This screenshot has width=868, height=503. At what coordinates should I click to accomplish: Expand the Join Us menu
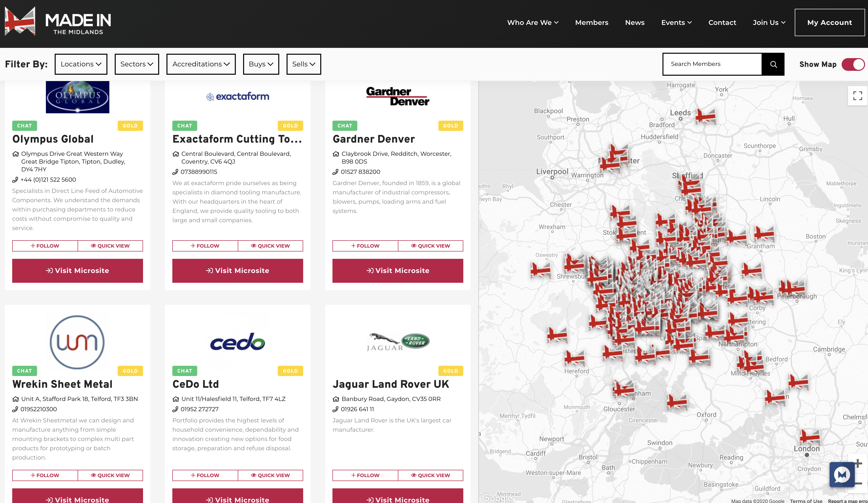click(769, 22)
